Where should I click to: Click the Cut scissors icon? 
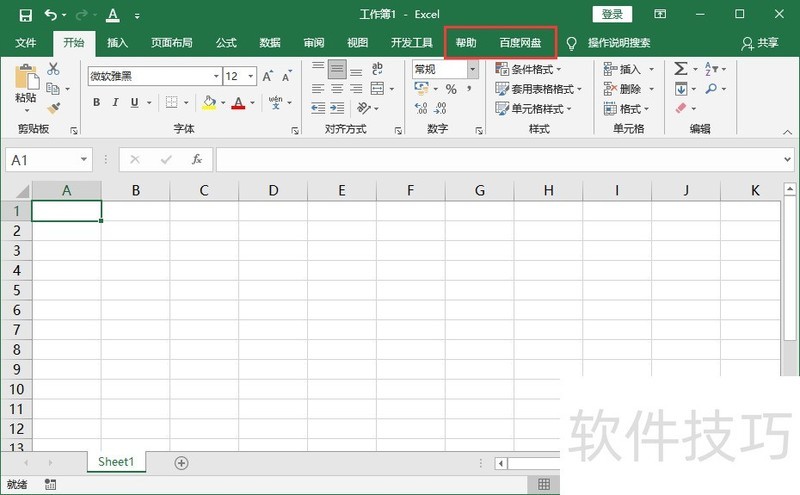click(x=53, y=69)
